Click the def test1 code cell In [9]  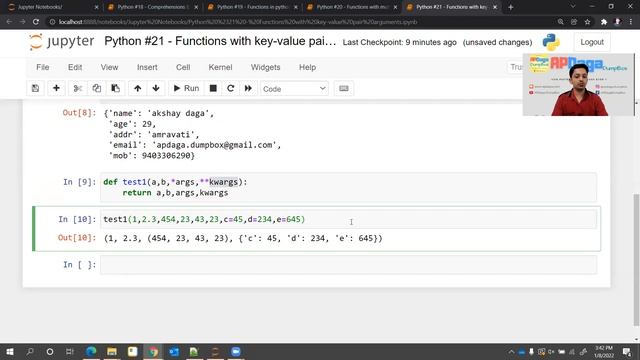pyautogui.click(x=348, y=187)
